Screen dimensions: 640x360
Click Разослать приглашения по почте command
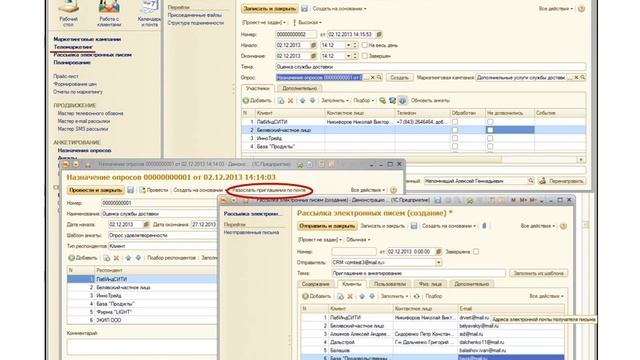coord(269,190)
